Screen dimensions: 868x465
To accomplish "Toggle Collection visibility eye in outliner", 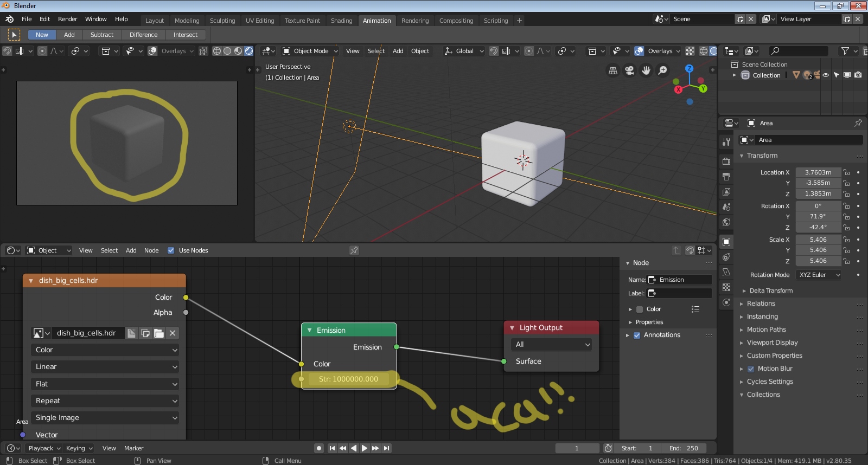I will pyautogui.click(x=826, y=75).
